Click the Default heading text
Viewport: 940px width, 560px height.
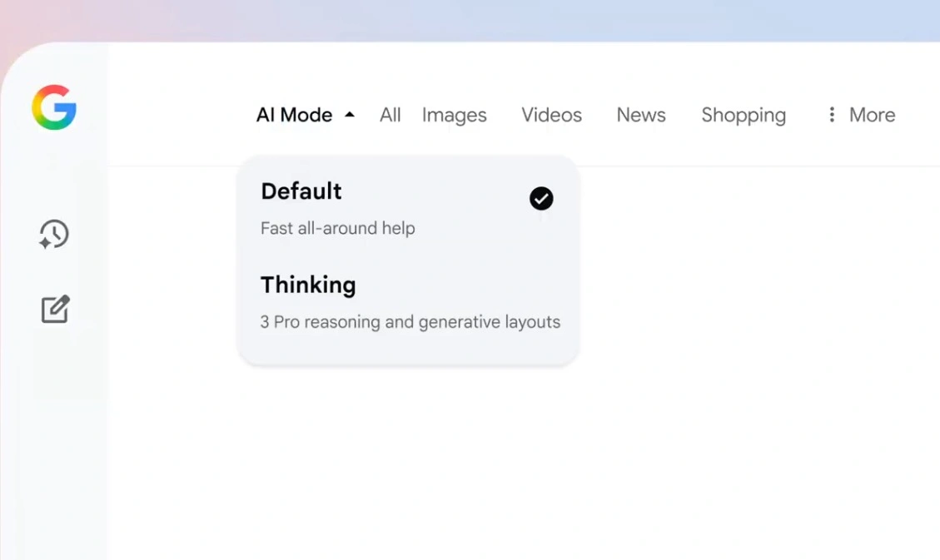(x=301, y=191)
